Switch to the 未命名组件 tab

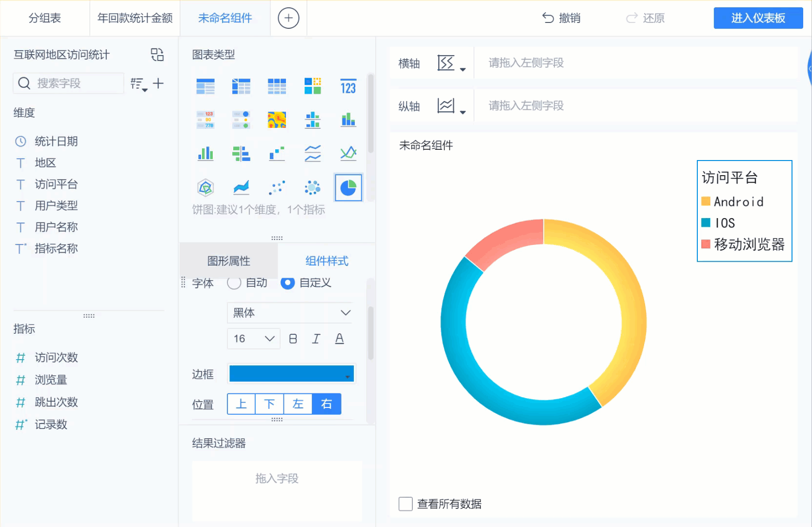point(225,18)
